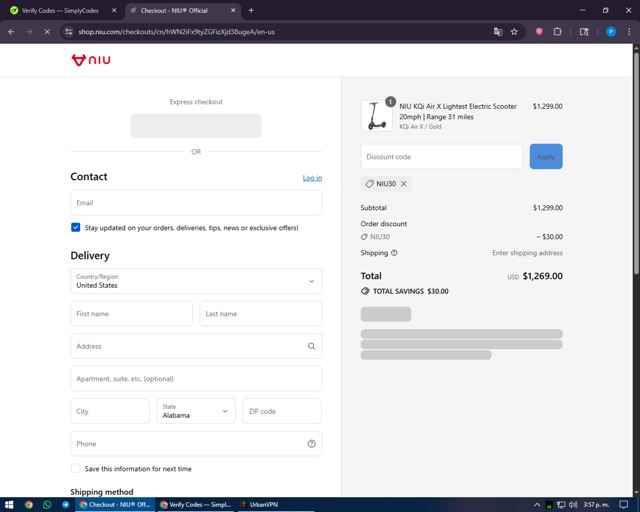Open the extensions puzzle icon
Viewport: 640px width, 512px height.
(x=557, y=31)
